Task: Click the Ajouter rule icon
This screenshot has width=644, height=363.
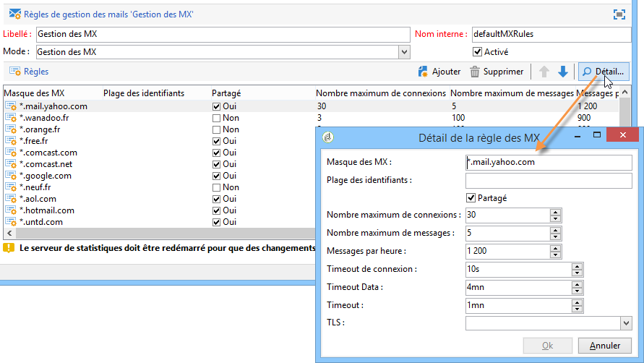Action: [x=423, y=72]
